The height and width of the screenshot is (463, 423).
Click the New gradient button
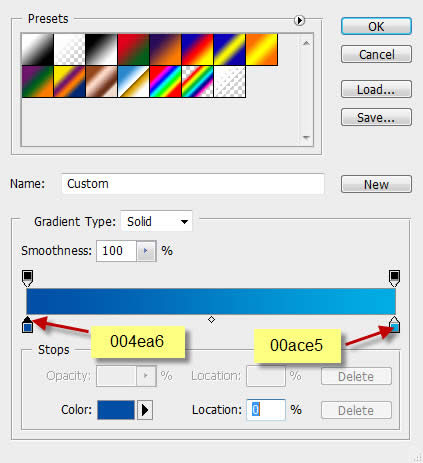click(376, 184)
